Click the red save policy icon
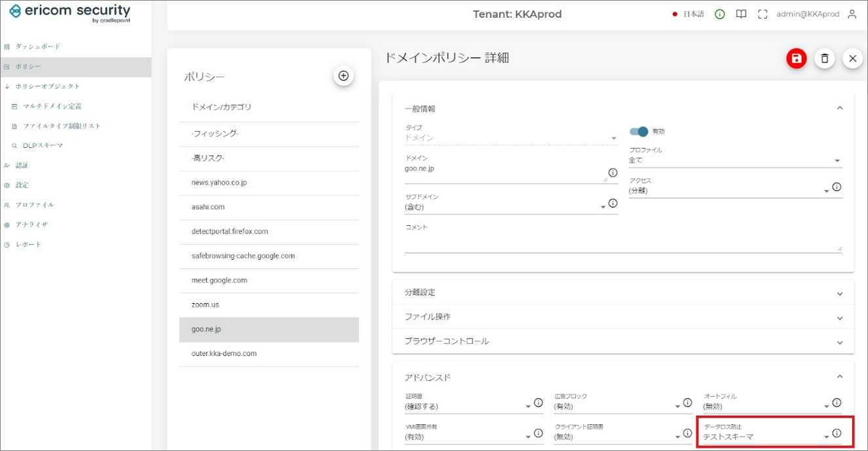Screen dimensions: 868x451 pos(796,59)
